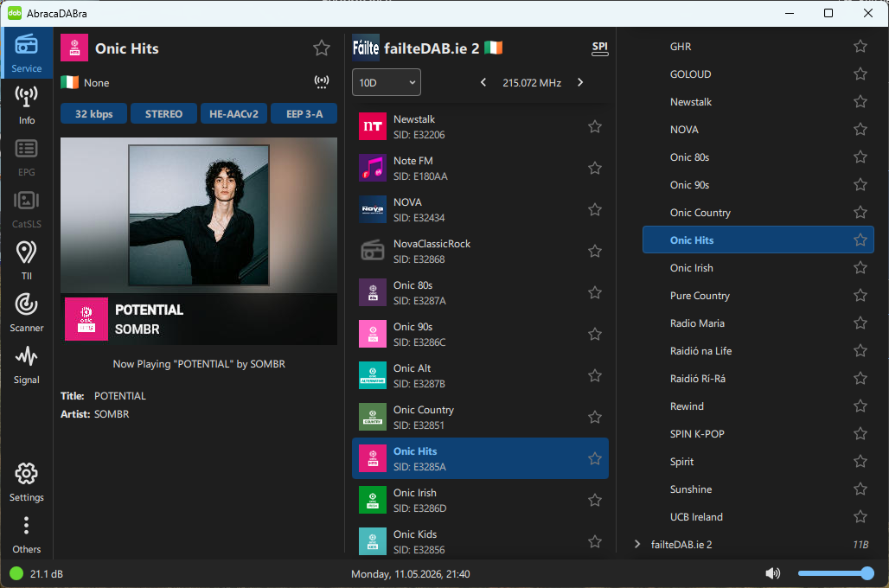Favorite Note FM with its star
The width and height of the screenshot is (889, 588).
pos(595,168)
